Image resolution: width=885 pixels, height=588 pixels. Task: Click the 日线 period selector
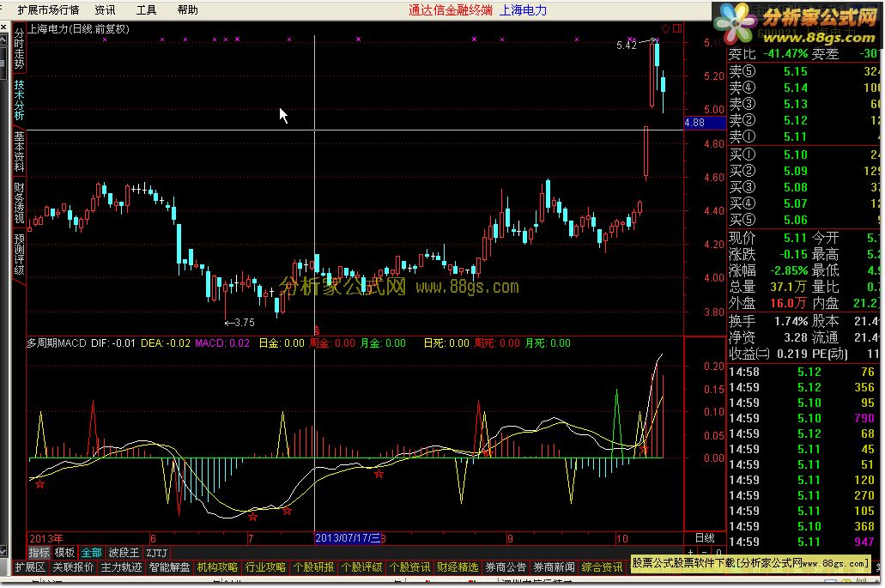tap(705, 538)
